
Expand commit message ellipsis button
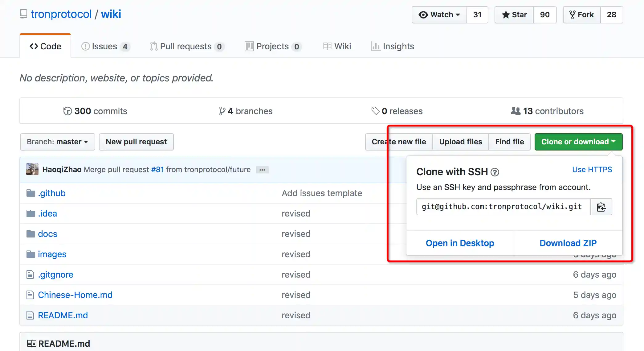click(x=262, y=170)
